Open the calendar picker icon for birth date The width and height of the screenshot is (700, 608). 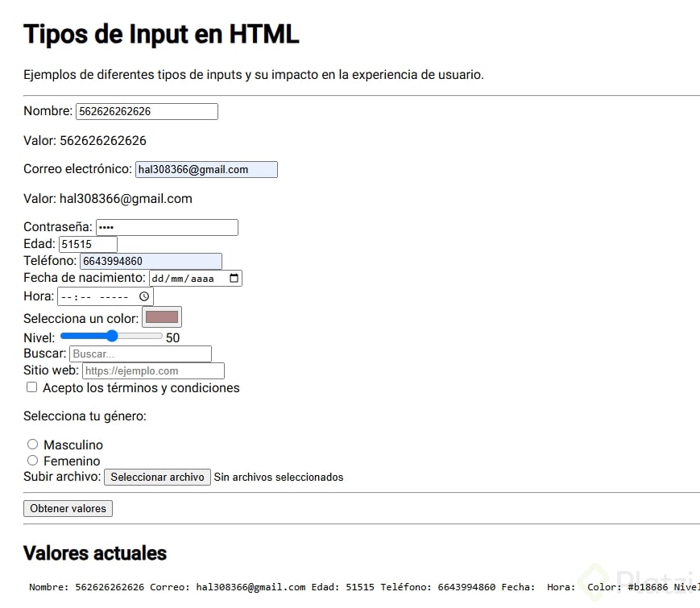click(234, 278)
